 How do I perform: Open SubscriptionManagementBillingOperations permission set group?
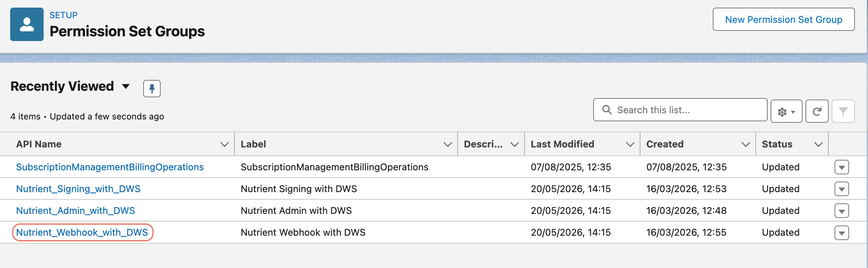point(110,167)
